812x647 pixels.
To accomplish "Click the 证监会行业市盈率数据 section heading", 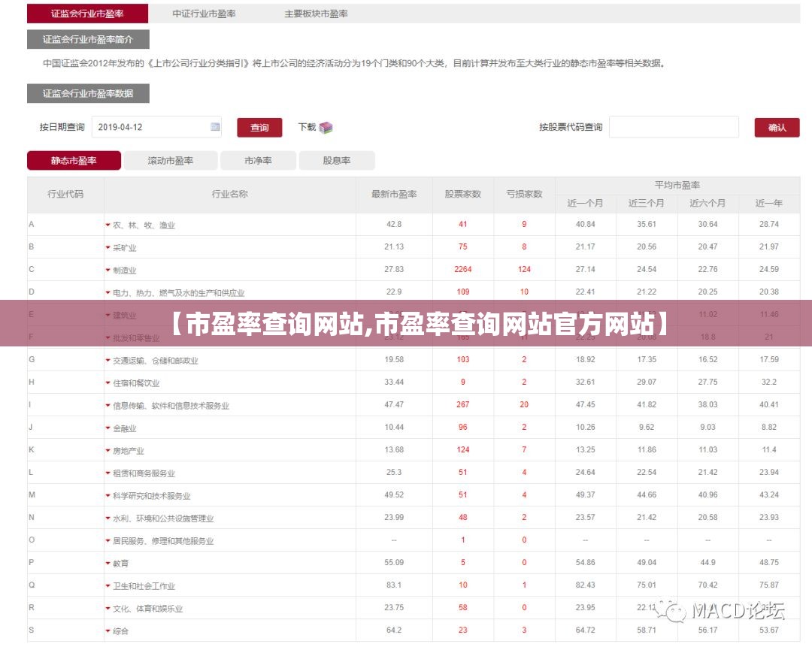I will pos(88,93).
